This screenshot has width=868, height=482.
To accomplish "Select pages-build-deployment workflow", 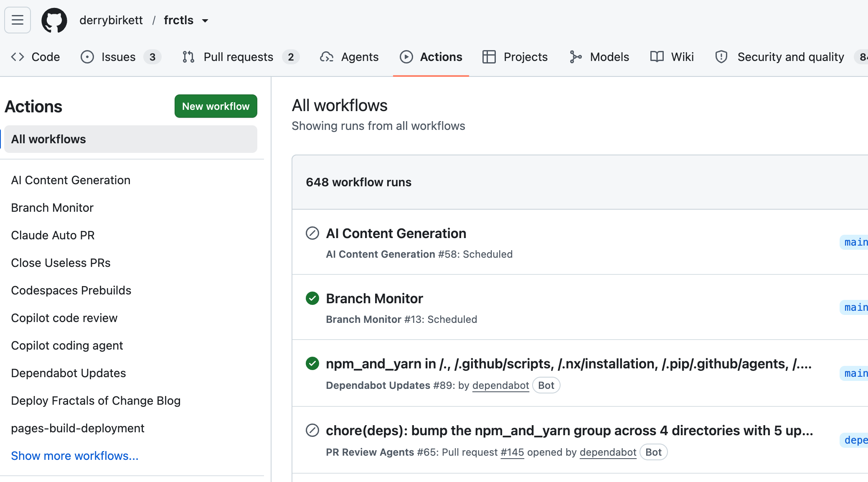I will click(x=78, y=428).
